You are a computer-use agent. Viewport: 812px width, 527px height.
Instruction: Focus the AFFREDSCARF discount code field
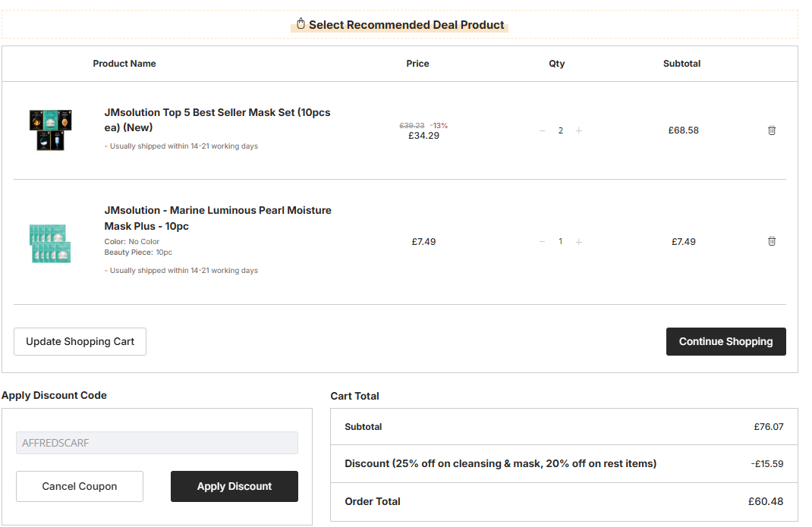[x=157, y=443]
